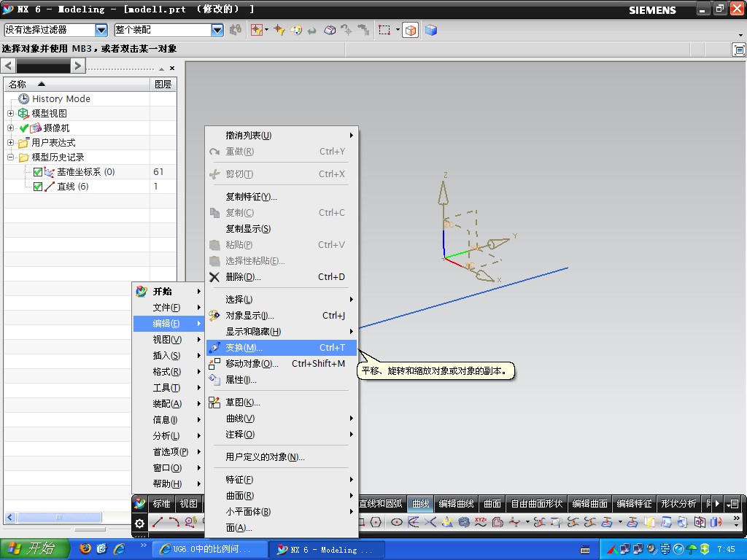This screenshot has width=747, height=560.
Task: Switch to the 自由曲面形状 toolbar tab
Action: (537, 503)
